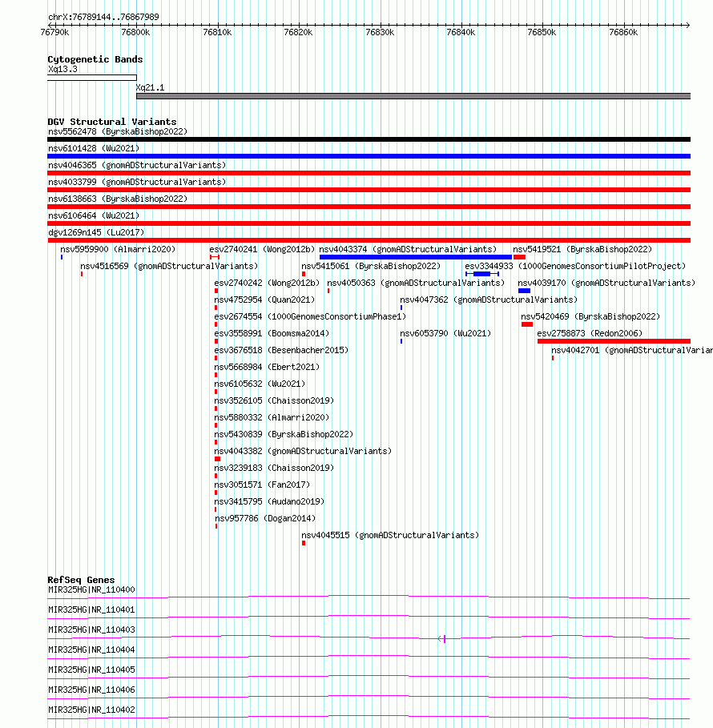Select nsv4045515 (gnomADStructuralVariants) label
The width and height of the screenshot is (713, 728).
click(390, 535)
